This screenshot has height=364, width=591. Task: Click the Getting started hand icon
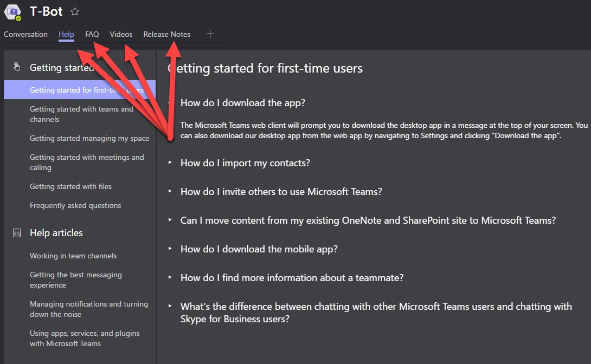(x=17, y=67)
